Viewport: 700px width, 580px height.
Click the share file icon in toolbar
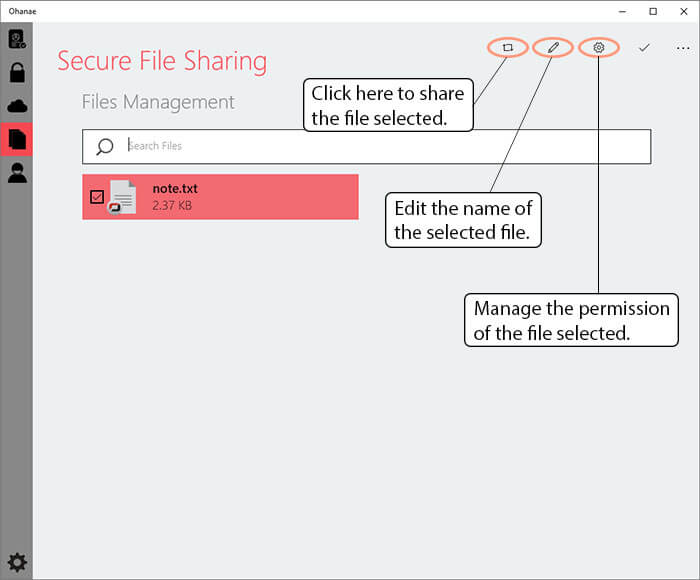[x=508, y=47]
